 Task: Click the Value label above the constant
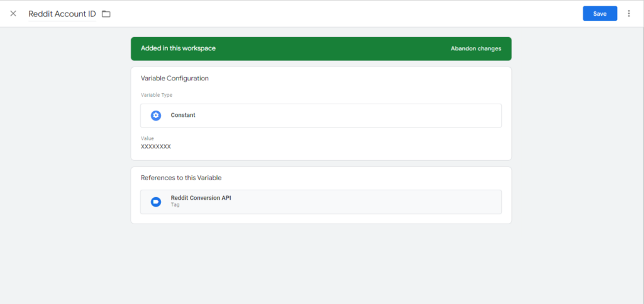[147, 138]
